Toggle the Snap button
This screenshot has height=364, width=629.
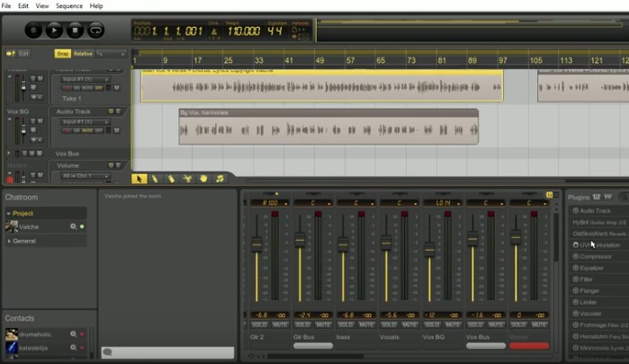62,54
